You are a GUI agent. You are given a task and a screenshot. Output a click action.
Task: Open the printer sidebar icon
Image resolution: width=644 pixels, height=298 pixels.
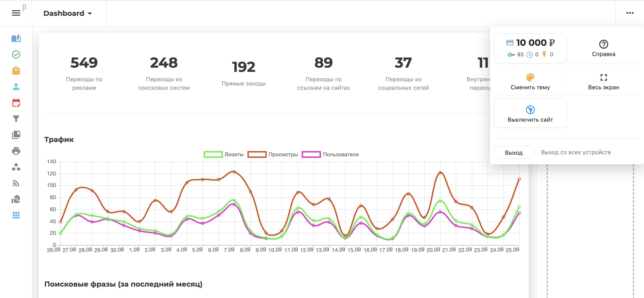tap(16, 151)
